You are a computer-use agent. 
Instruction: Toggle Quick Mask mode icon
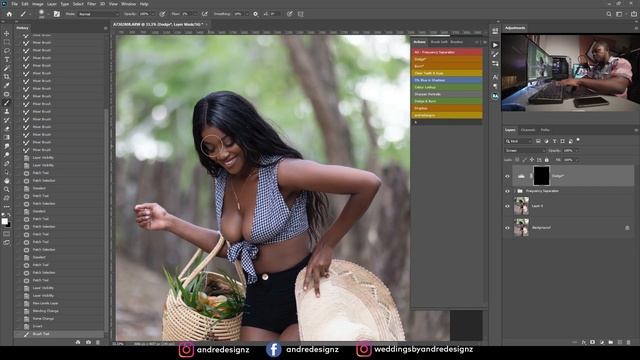click(7, 234)
